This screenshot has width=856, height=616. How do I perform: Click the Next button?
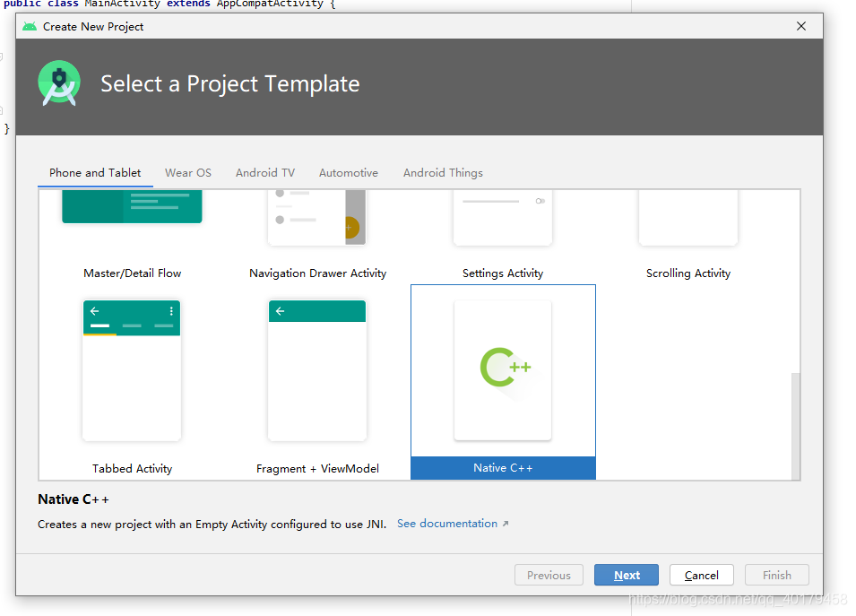627,575
